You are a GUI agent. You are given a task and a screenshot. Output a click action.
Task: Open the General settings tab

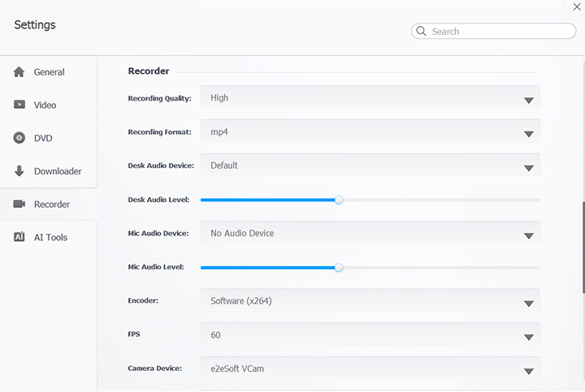(x=49, y=72)
